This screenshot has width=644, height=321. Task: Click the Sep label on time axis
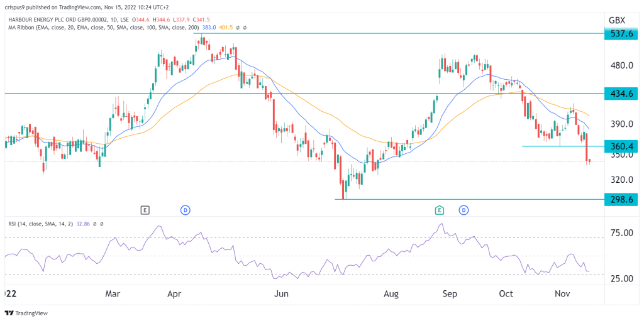(x=450, y=294)
